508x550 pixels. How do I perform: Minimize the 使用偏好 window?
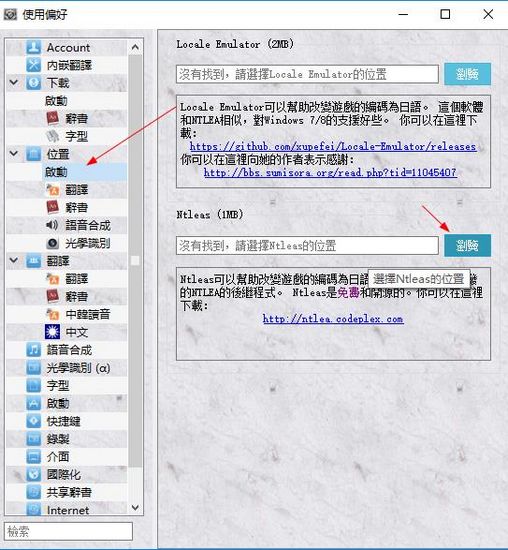(x=403, y=14)
